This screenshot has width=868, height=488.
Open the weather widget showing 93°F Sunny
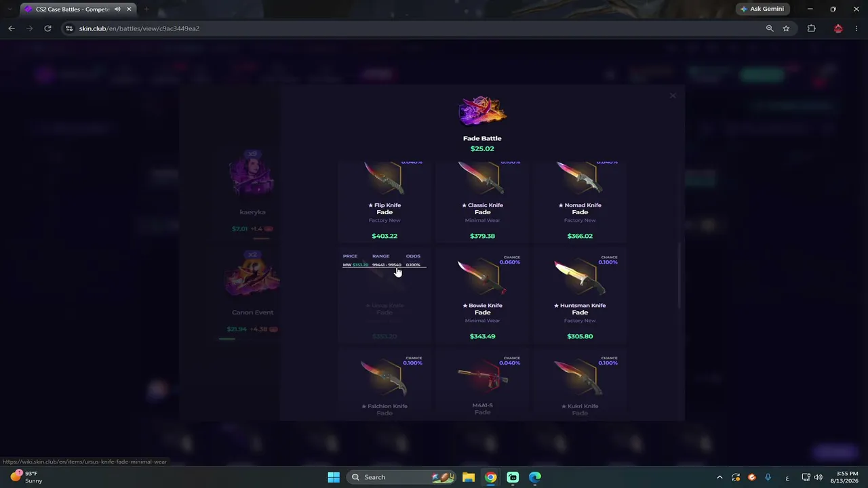coord(26,477)
